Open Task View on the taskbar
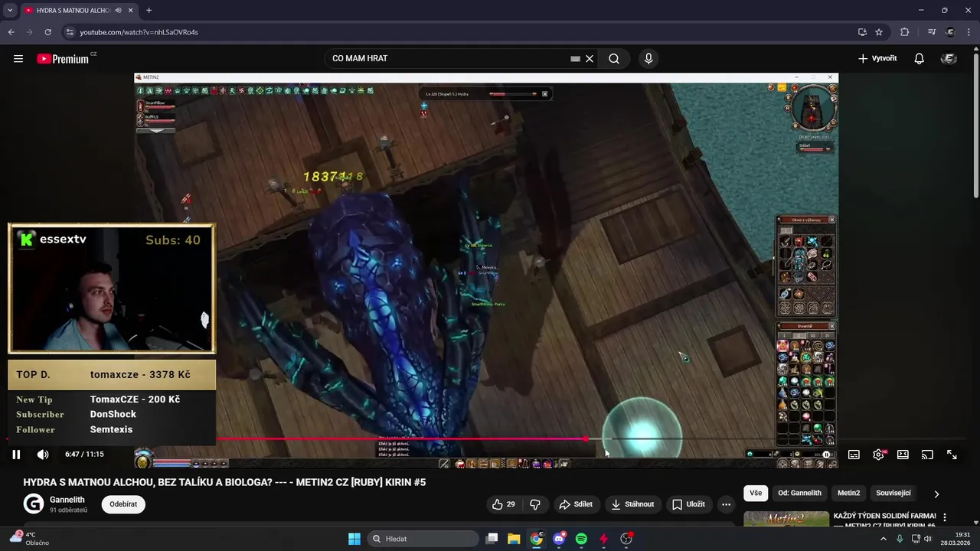980x551 pixels. coord(492,539)
